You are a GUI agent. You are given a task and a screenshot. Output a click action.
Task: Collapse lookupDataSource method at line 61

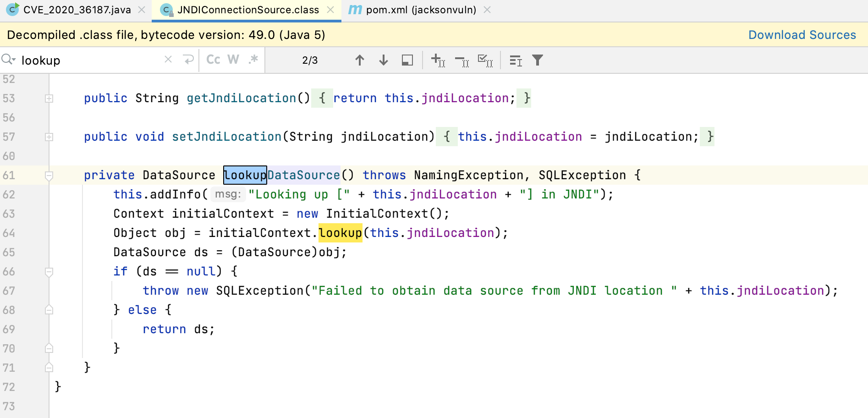49,176
